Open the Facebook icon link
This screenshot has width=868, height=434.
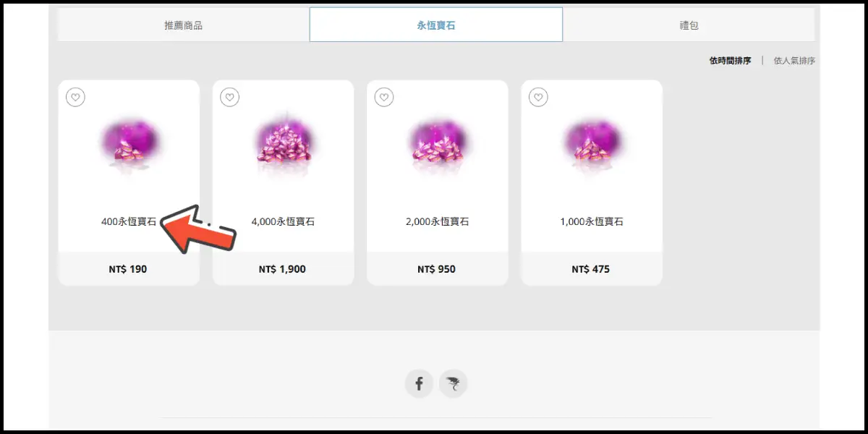coord(419,383)
